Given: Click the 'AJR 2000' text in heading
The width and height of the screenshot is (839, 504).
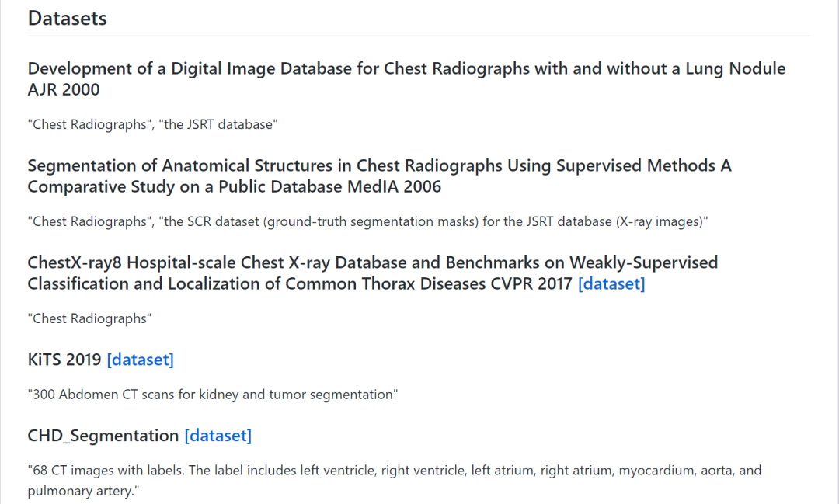Looking at the screenshot, I should point(64,89).
